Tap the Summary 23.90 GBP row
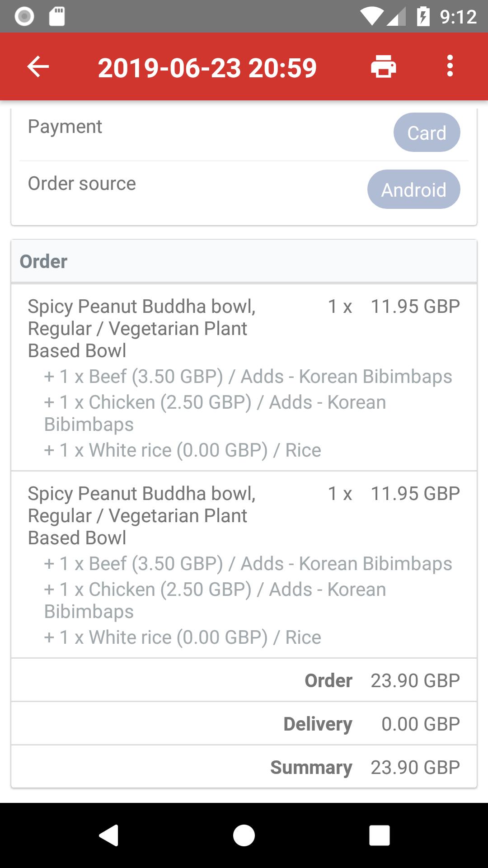The height and width of the screenshot is (868, 488). (244, 767)
